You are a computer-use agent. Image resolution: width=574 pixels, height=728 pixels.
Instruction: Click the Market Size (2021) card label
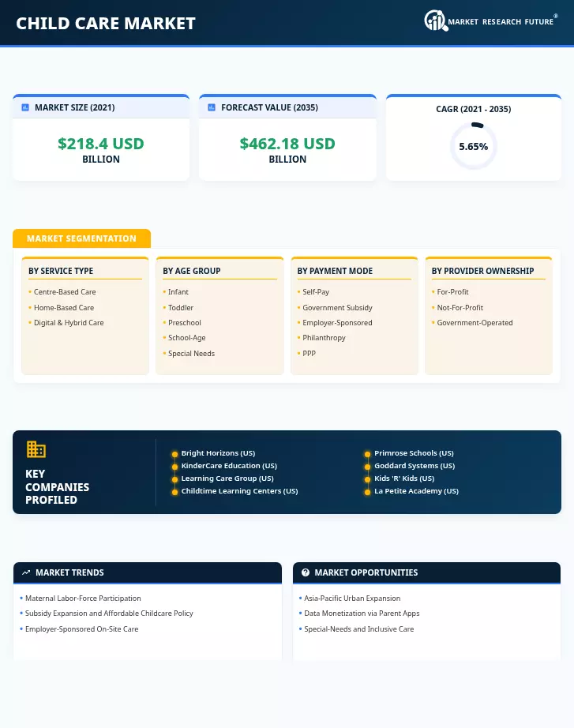click(x=75, y=107)
